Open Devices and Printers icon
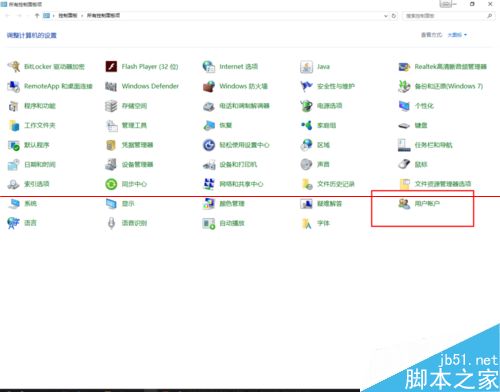 [x=209, y=164]
